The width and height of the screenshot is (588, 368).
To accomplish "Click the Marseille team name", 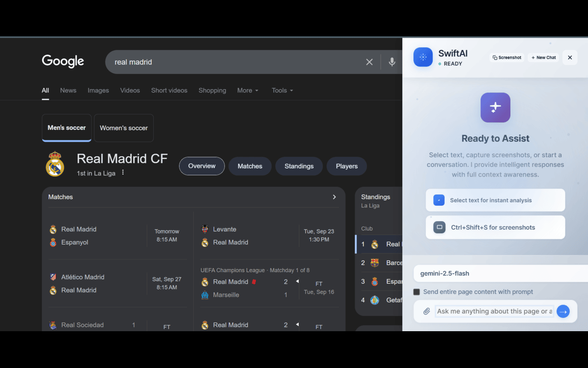I will click(226, 295).
